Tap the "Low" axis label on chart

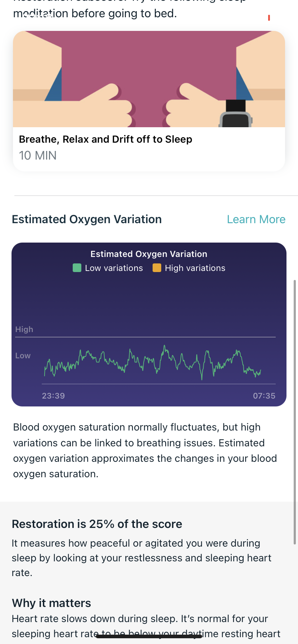point(23,356)
